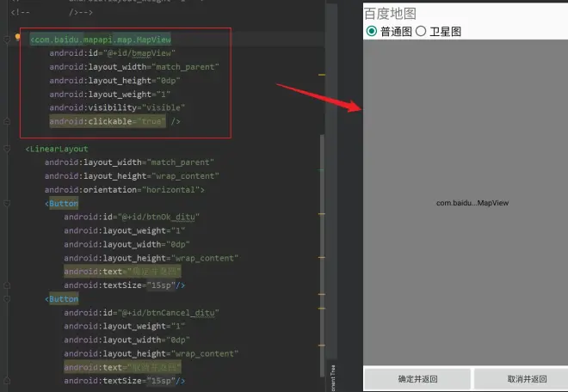Fold the btnOk_ditu Button block
This screenshot has height=392, width=568.
click(7, 204)
